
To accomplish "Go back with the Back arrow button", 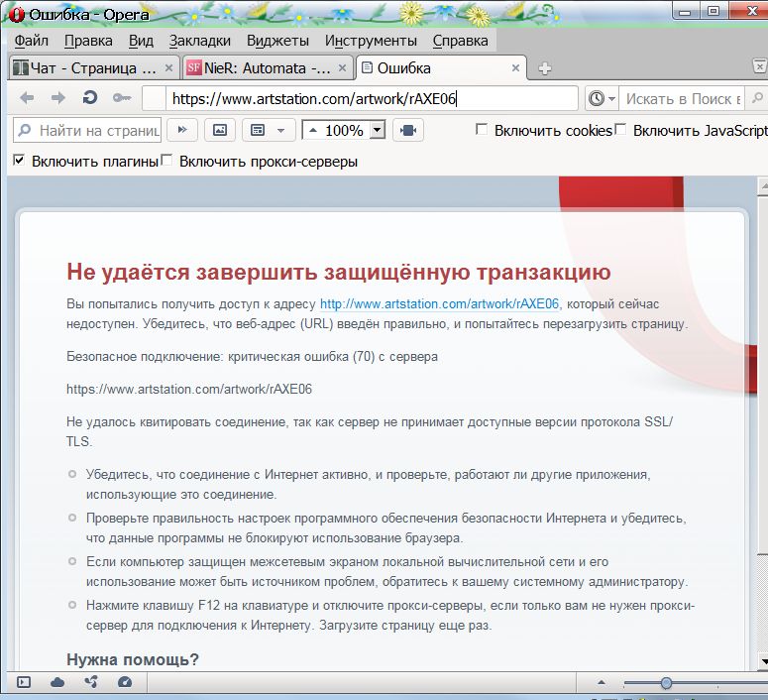I will coord(27,98).
